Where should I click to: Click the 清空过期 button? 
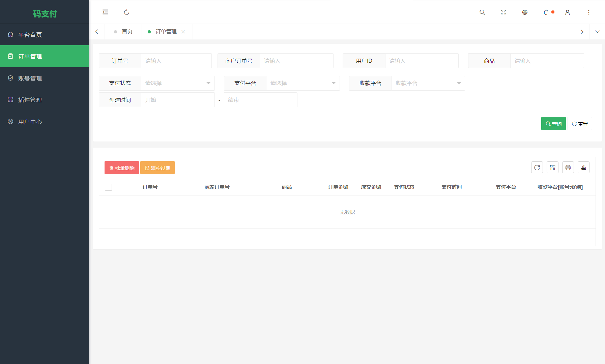(x=157, y=168)
